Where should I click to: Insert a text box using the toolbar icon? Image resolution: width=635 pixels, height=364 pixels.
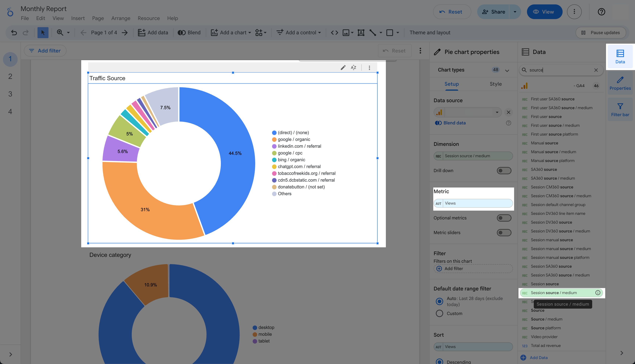click(361, 32)
